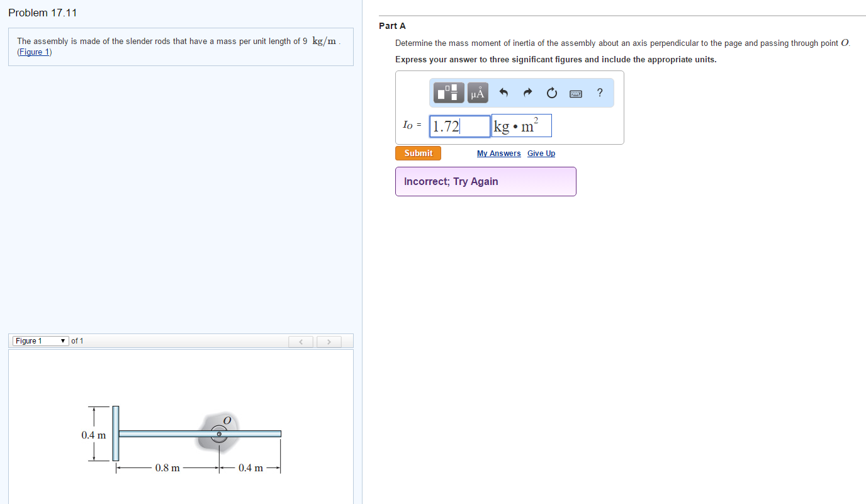866x504 pixels.
Task: Open the Figure 1 hyperlink
Action: point(33,52)
